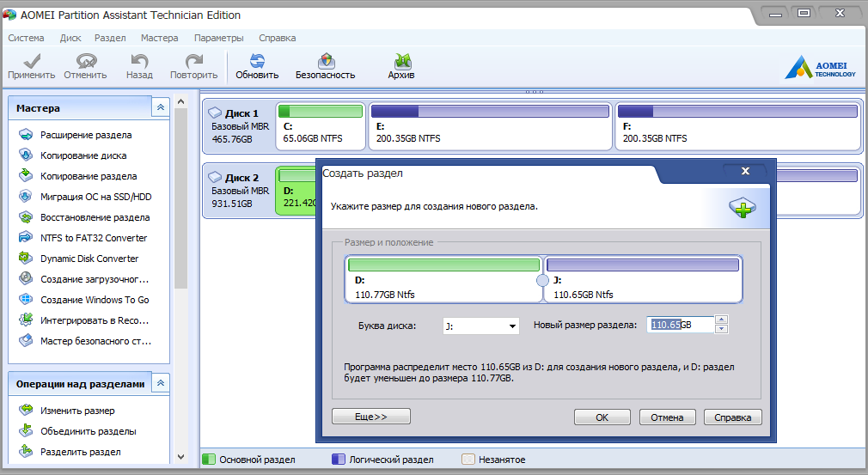Select the F: partition on Диск 1
The width and height of the screenshot is (868, 475).
738,126
